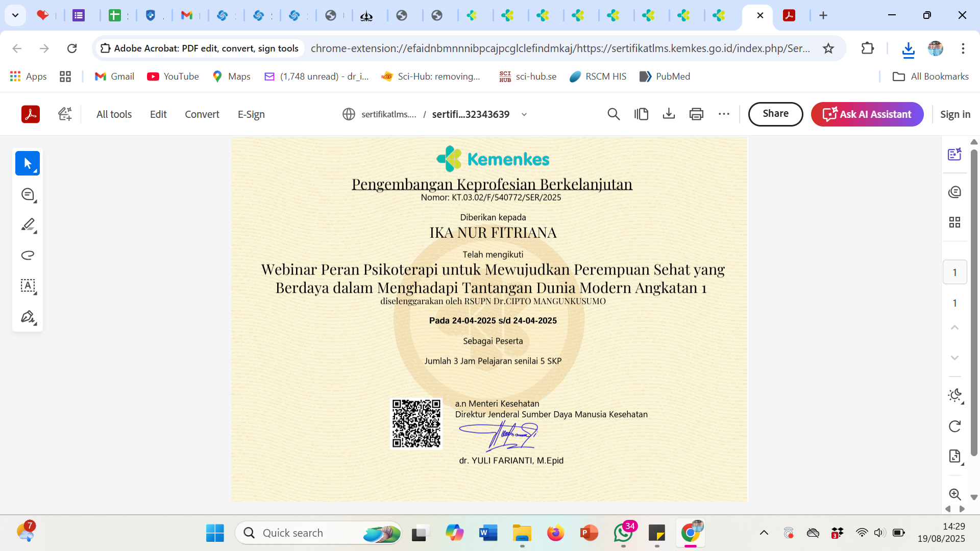Rotate the page using the rotate icon
This screenshot has height=551, width=980.
coord(954,426)
